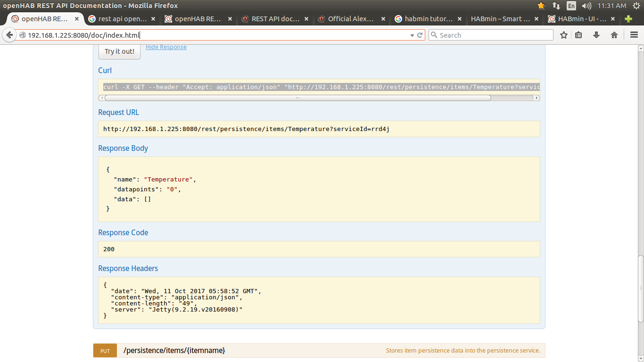The height and width of the screenshot is (362, 644).
Task: Open the bookmarks list icon
Action: (579, 35)
